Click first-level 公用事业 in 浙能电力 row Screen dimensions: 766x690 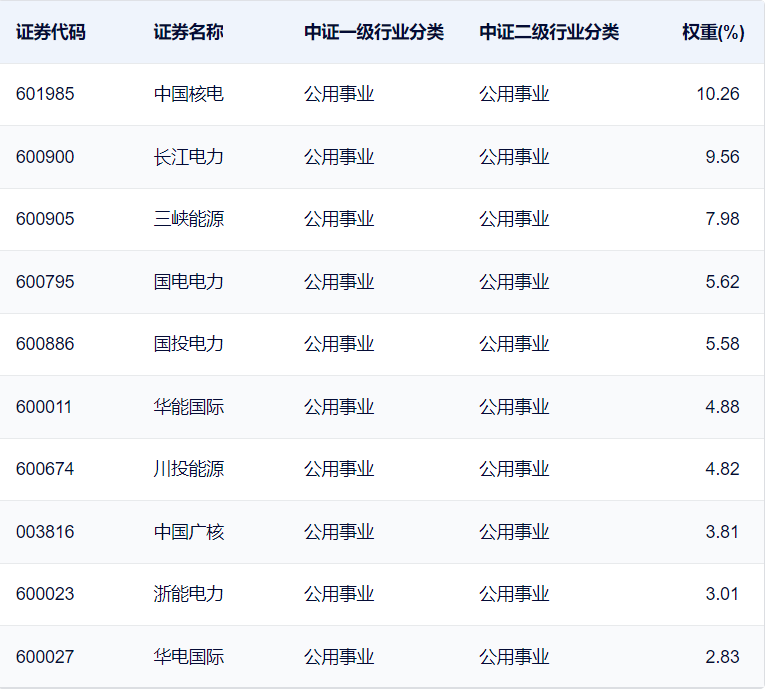tap(339, 594)
